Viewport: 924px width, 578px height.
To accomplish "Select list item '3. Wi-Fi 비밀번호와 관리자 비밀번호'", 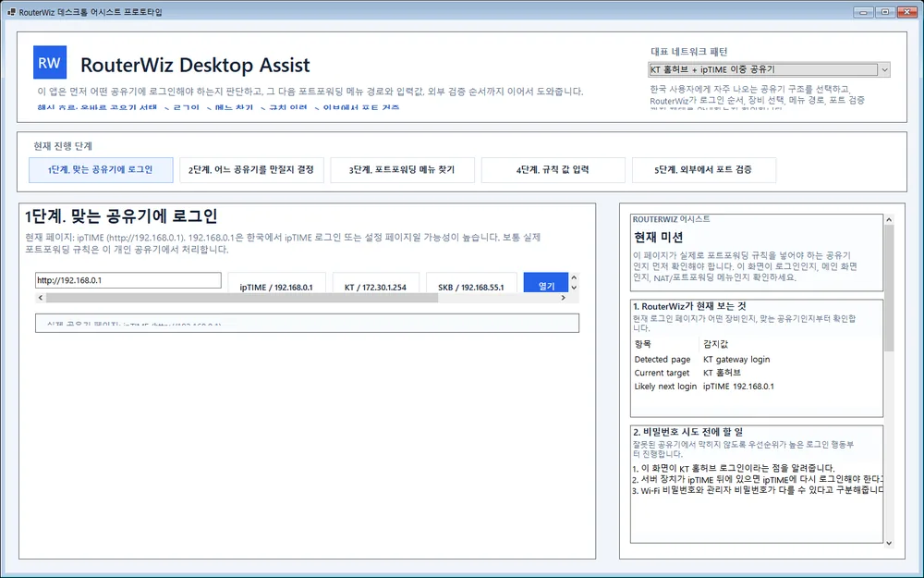I will 758,490.
